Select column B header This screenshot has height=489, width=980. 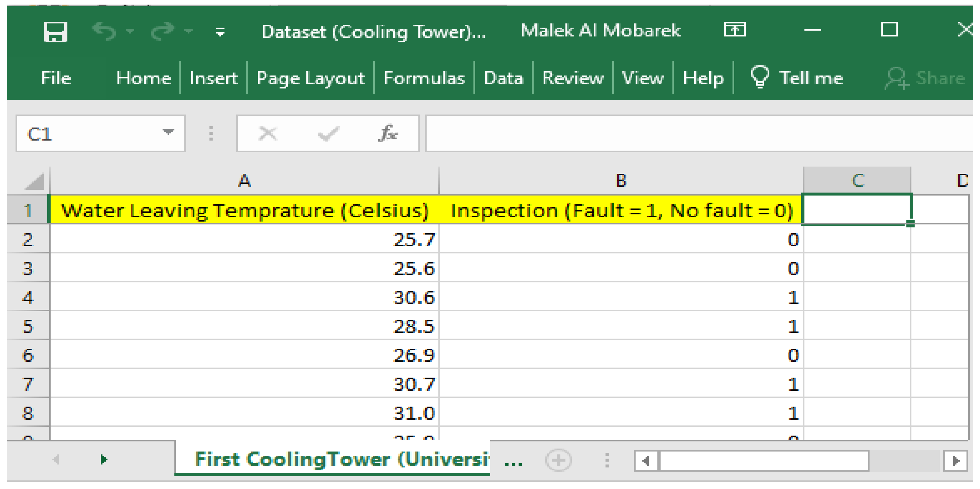coord(621,180)
